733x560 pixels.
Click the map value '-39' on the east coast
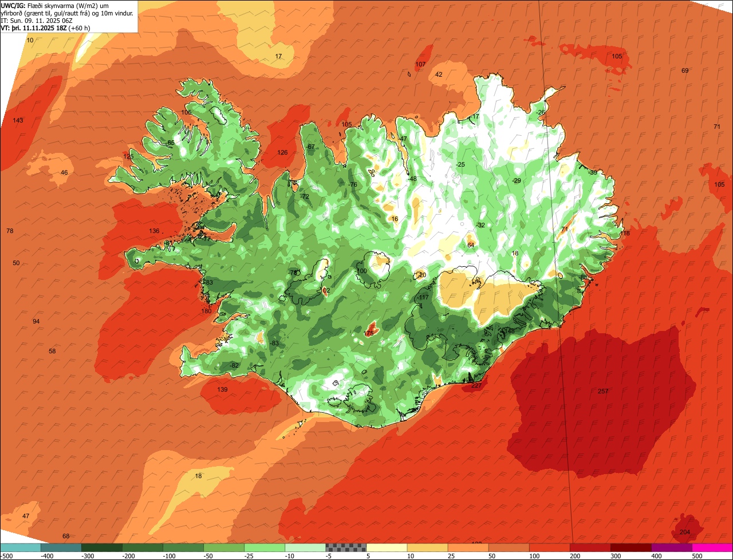coord(593,172)
